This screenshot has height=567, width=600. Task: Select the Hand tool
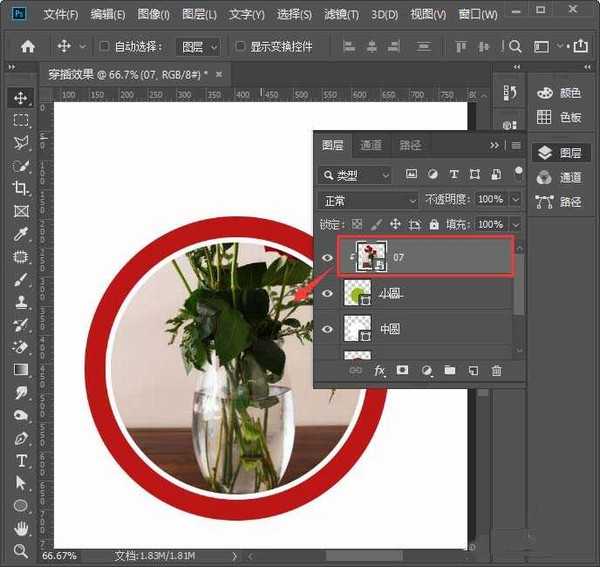point(20,528)
